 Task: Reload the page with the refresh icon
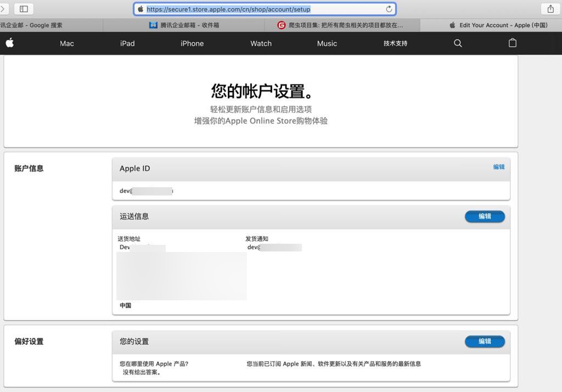pyautogui.click(x=389, y=9)
